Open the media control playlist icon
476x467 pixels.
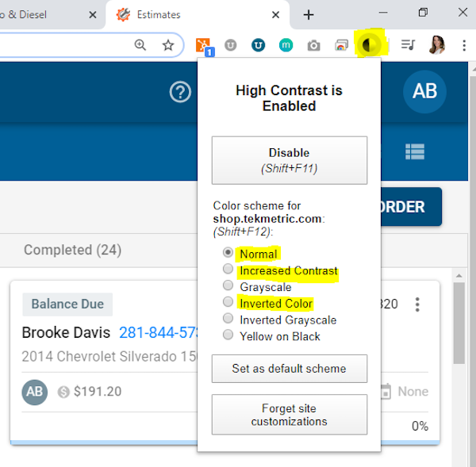(408, 45)
